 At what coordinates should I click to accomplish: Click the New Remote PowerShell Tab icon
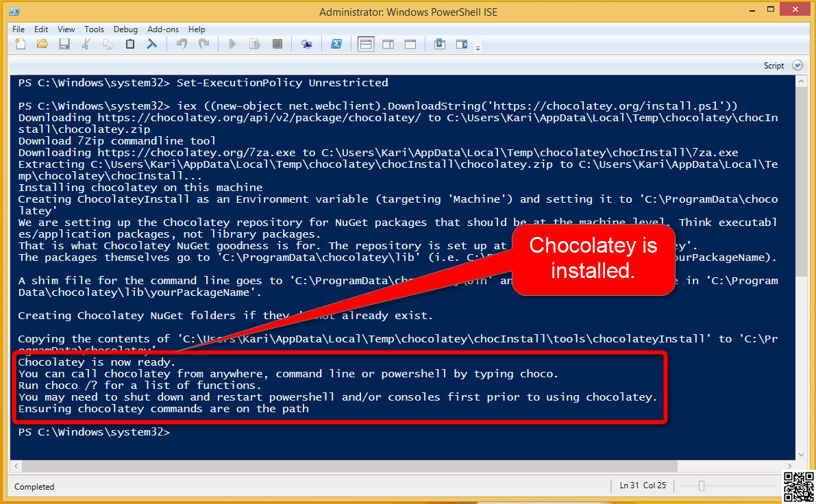click(x=307, y=45)
